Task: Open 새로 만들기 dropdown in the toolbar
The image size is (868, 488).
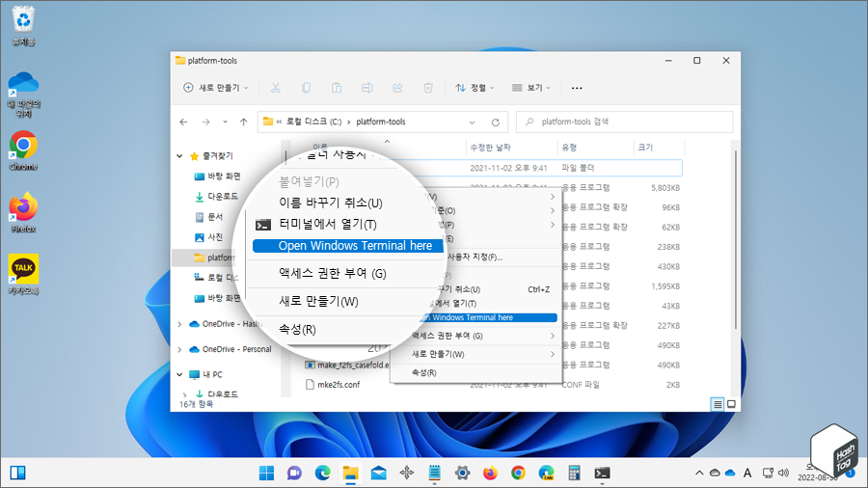Action: click(x=216, y=88)
